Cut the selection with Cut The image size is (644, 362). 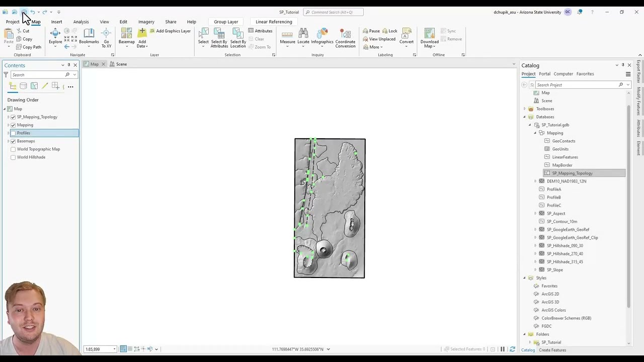click(23, 31)
